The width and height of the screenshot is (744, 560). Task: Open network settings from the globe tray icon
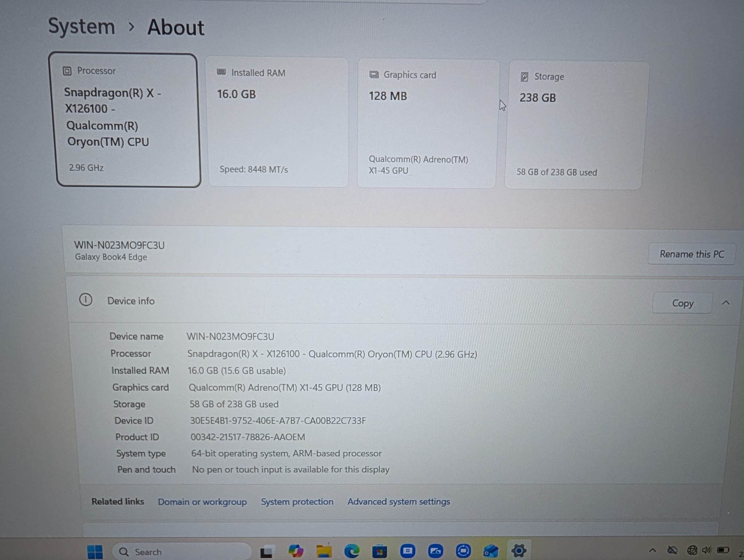(x=692, y=550)
